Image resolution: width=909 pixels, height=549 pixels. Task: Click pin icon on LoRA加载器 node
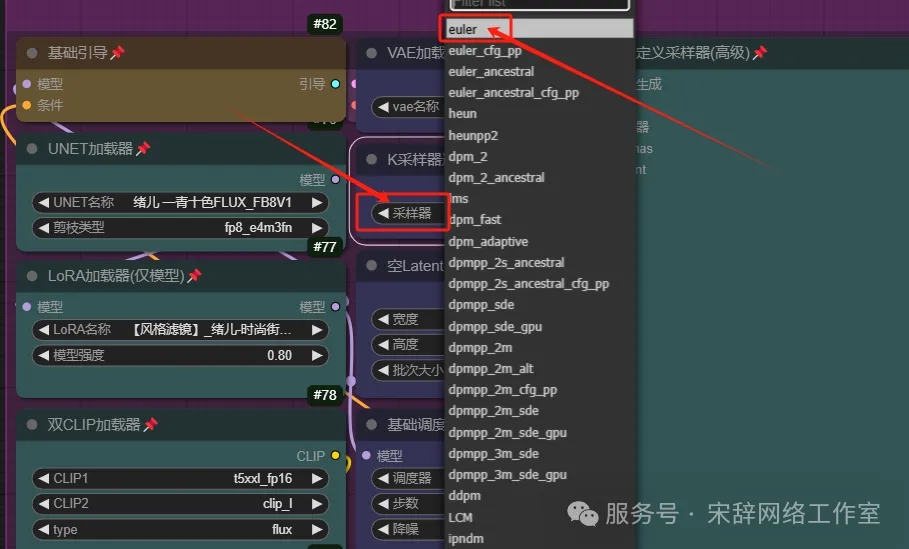point(194,275)
